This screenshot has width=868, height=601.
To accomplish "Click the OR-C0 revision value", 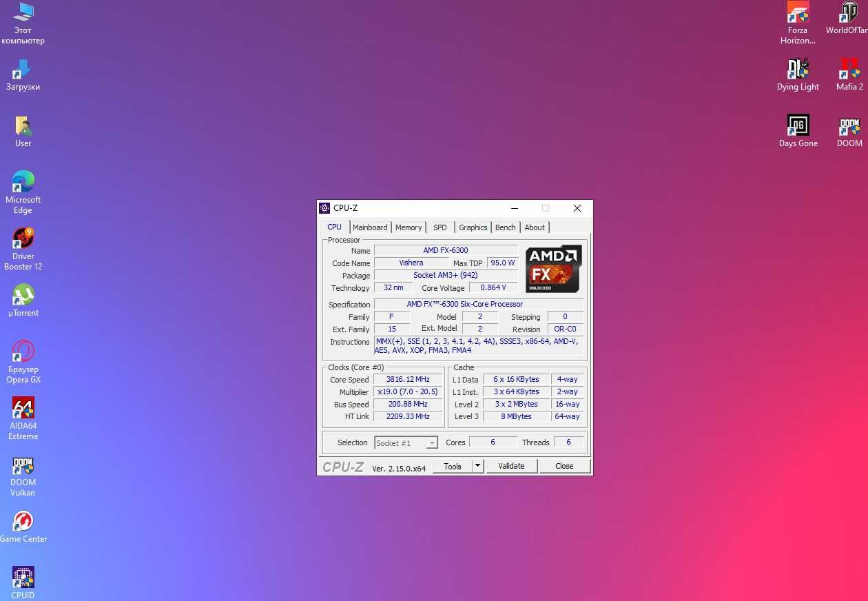I will point(566,329).
